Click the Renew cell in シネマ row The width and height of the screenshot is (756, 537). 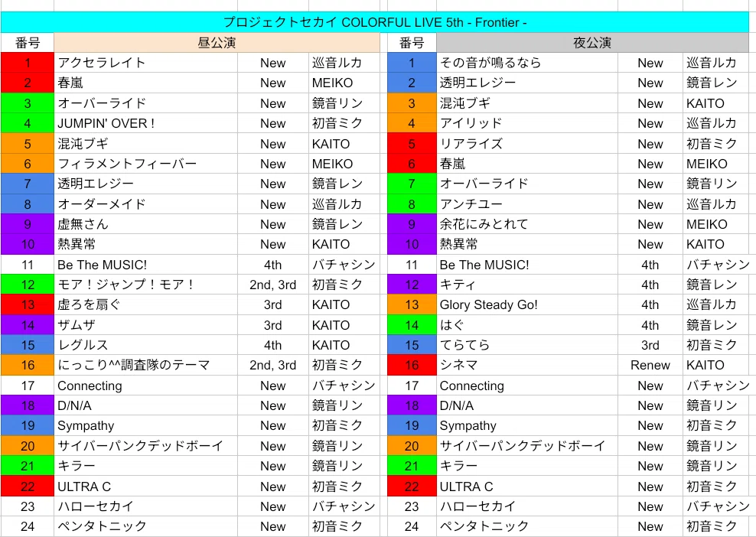click(650, 365)
